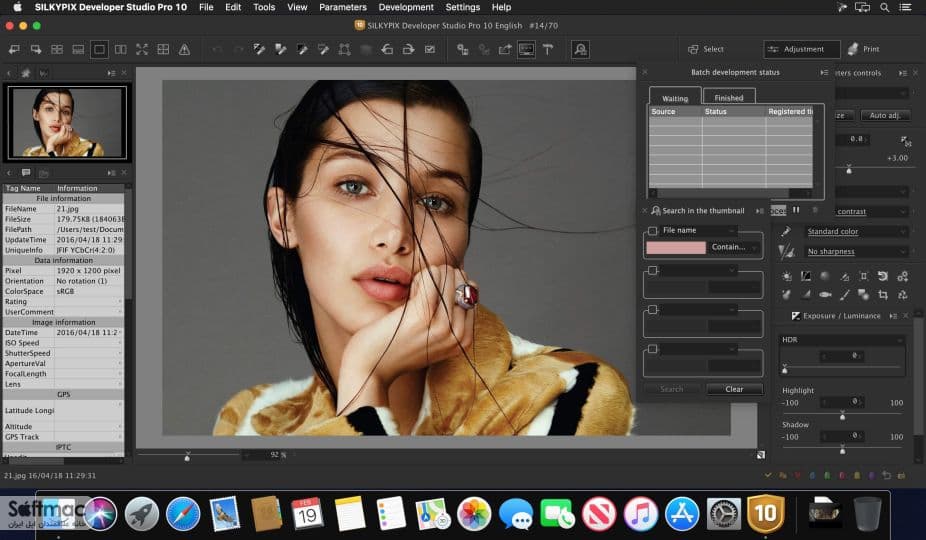
Task: Toggle full-screen preview arrows icon
Action: coord(142,50)
